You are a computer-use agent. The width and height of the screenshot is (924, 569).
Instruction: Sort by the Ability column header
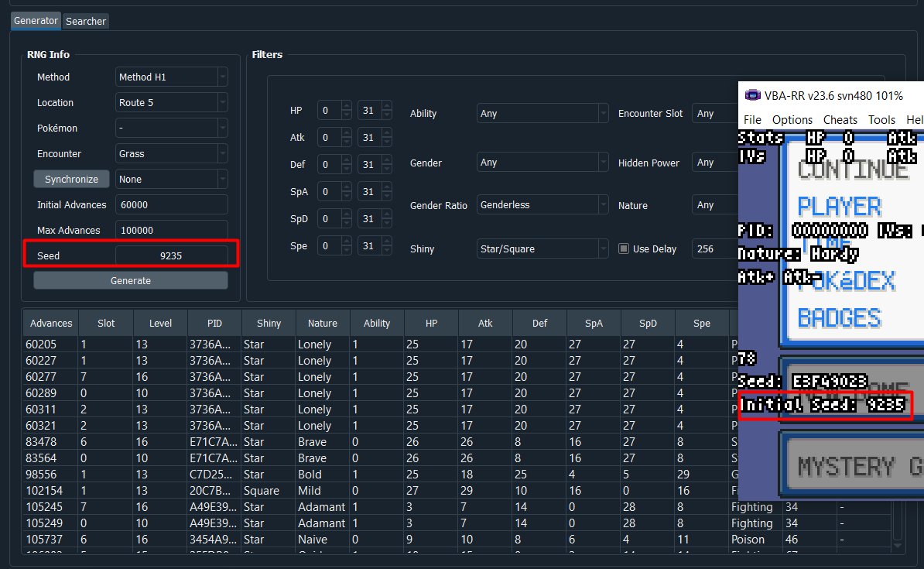377,323
